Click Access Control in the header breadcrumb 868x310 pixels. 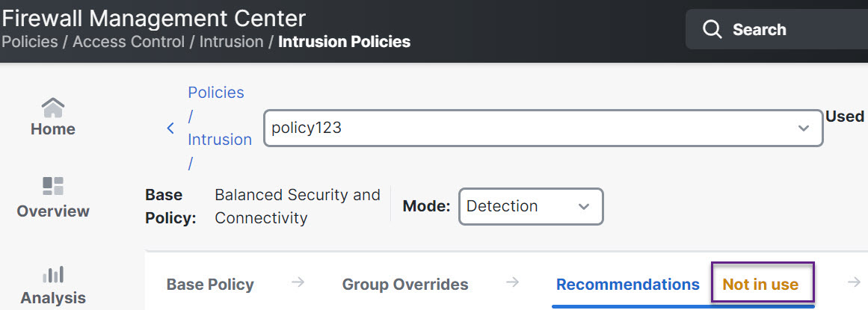[x=128, y=42]
